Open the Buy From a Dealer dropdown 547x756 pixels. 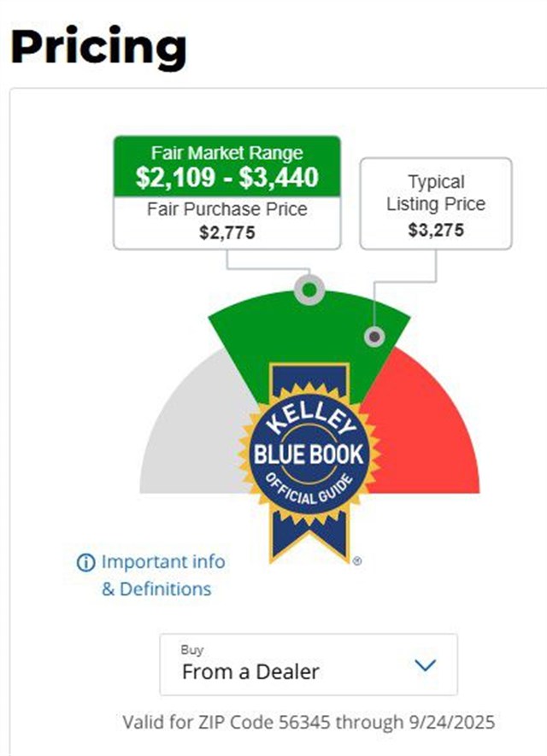[309, 665]
